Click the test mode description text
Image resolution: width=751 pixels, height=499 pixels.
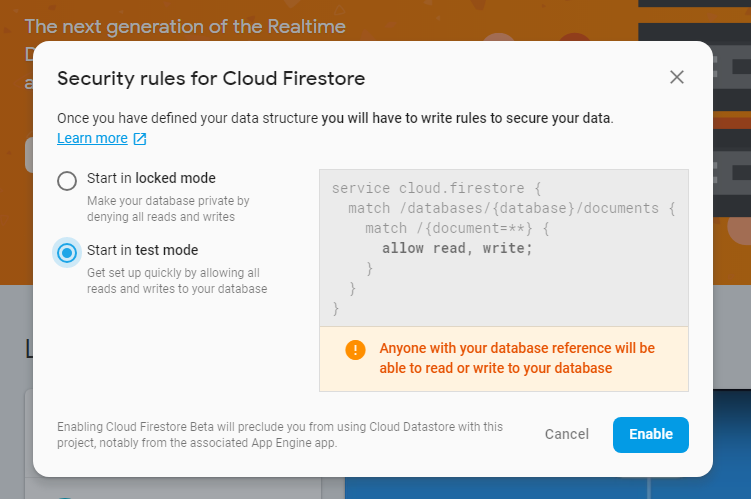[x=177, y=281]
